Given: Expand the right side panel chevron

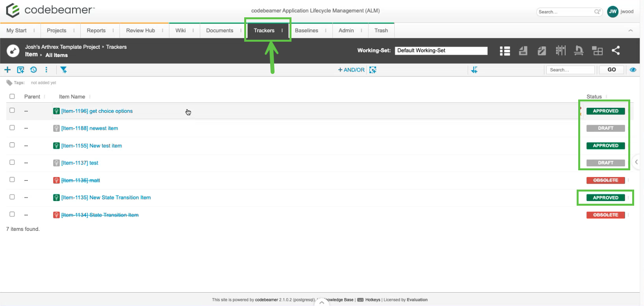Looking at the screenshot, I should tap(636, 162).
